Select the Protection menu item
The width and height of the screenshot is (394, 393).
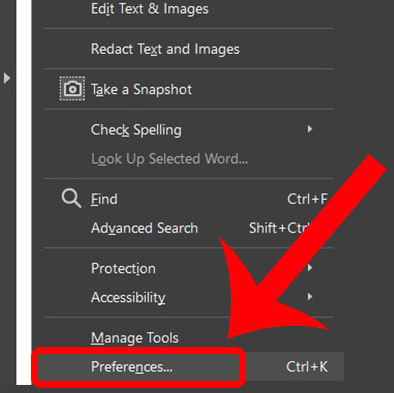(x=123, y=268)
